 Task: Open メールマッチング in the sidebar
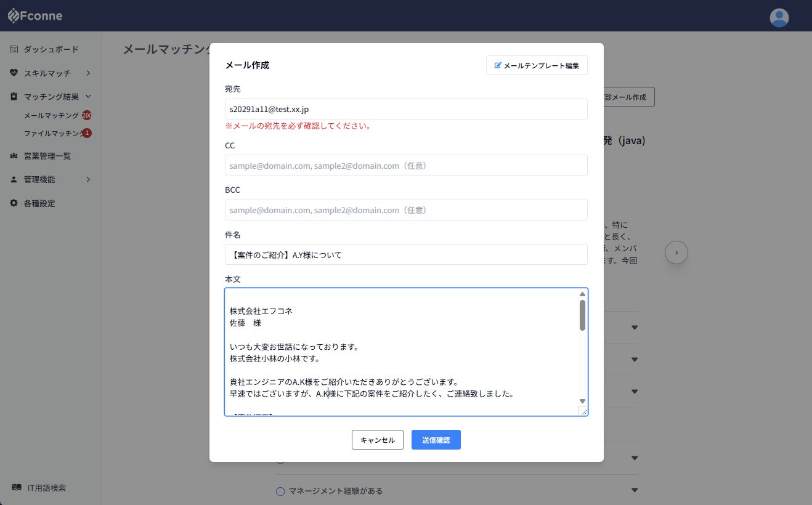point(51,115)
